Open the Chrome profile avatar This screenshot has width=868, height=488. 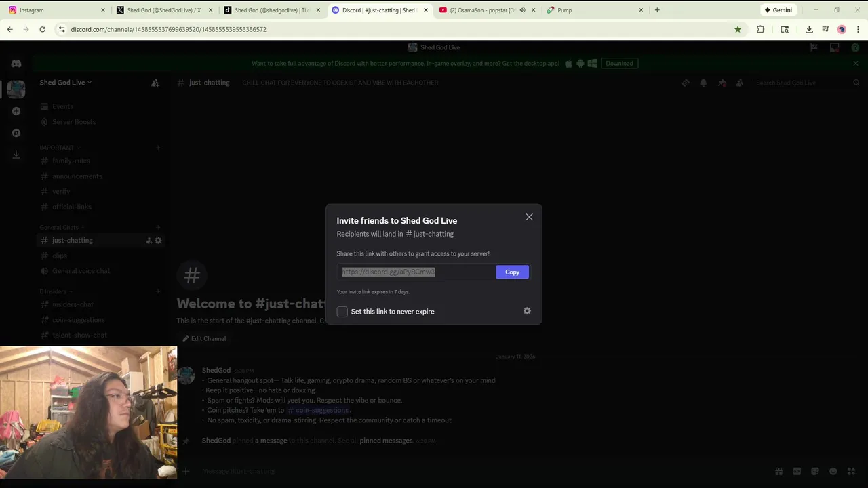pos(842,29)
